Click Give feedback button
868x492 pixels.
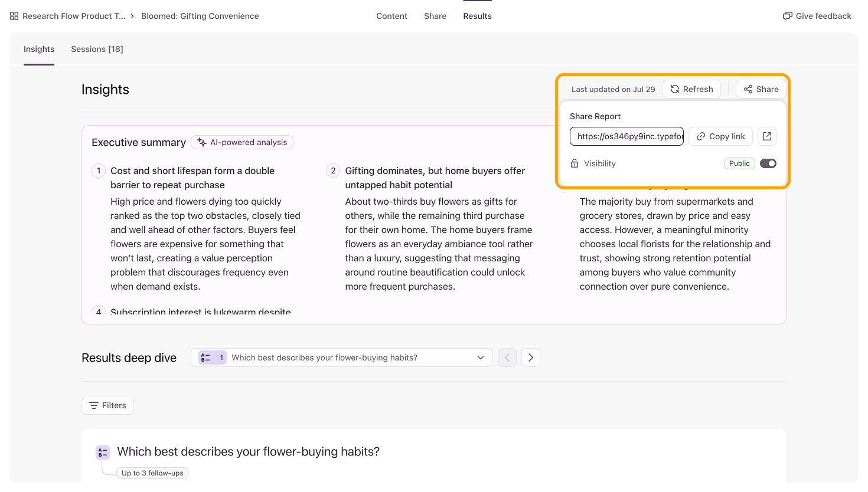pyautogui.click(x=817, y=16)
